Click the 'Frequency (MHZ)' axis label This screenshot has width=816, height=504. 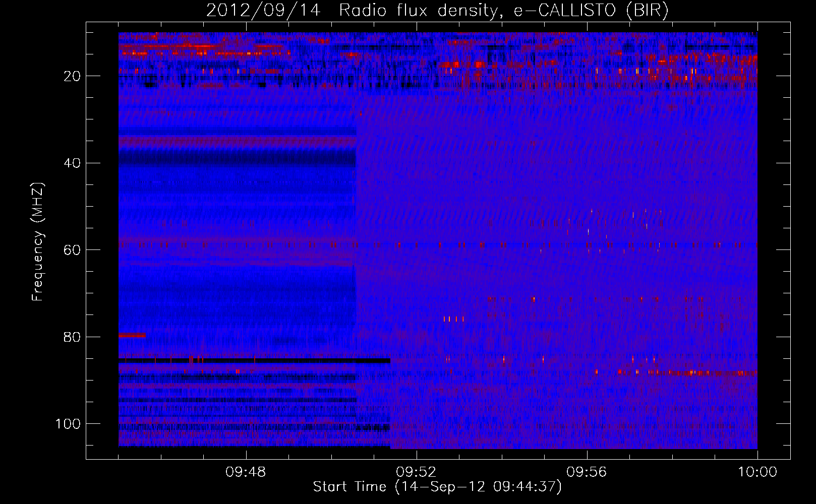click(x=38, y=242)
